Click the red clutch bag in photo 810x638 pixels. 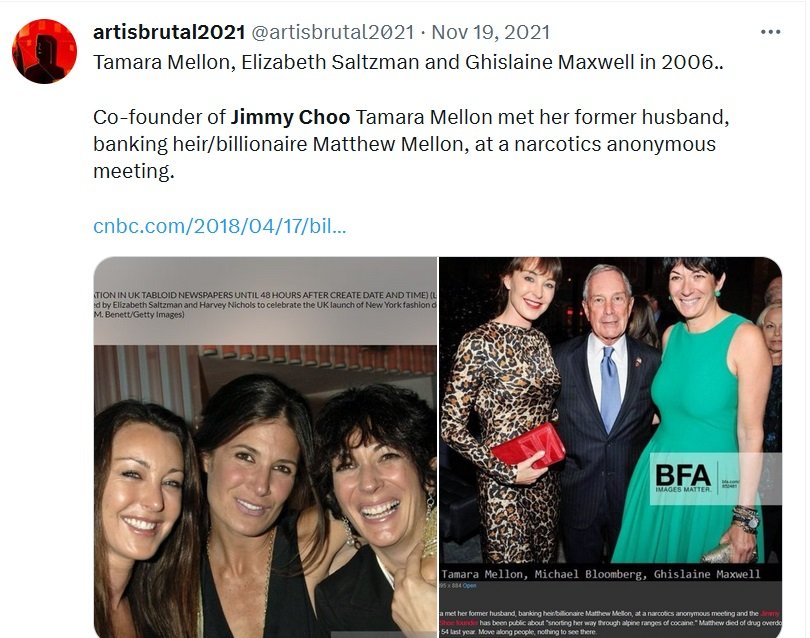(x=527, y=445)
